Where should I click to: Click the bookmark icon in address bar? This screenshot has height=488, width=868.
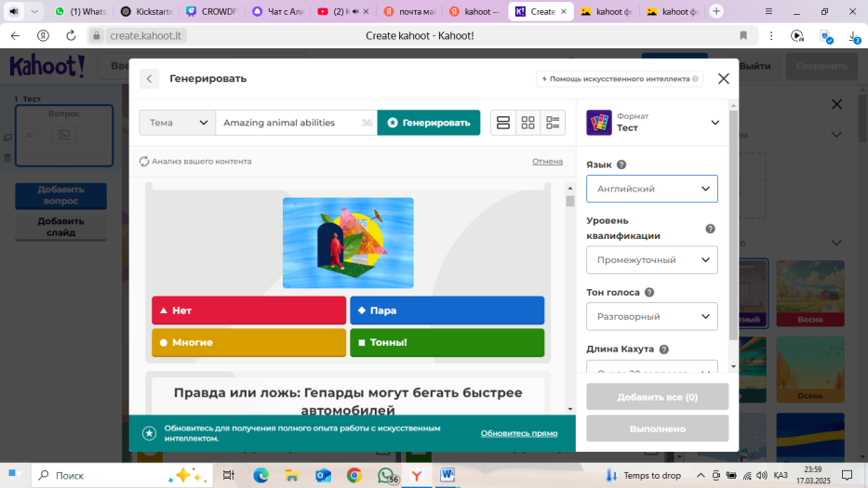point(743,35)
